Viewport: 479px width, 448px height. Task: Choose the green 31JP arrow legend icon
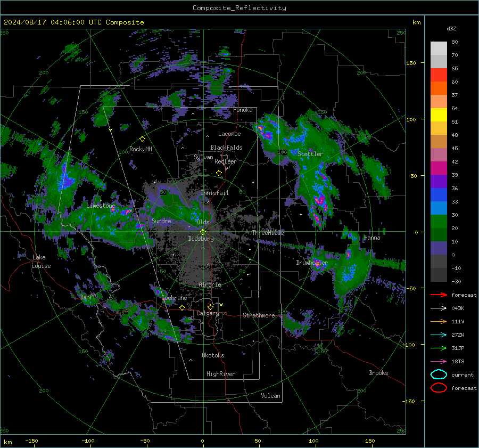[439, 348]
